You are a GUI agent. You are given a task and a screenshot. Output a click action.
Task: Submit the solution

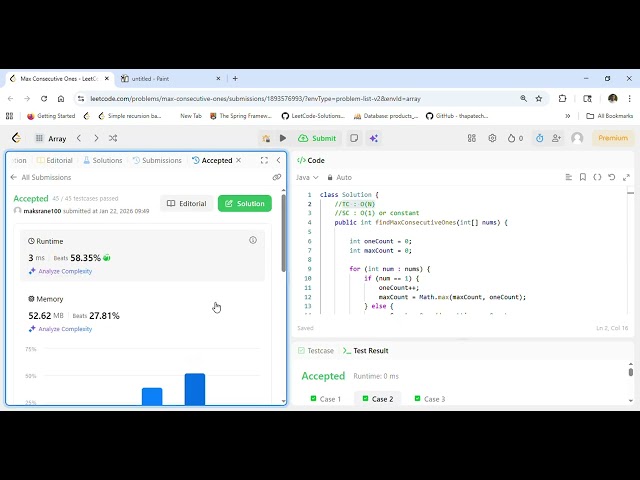(x=317, y=138)
